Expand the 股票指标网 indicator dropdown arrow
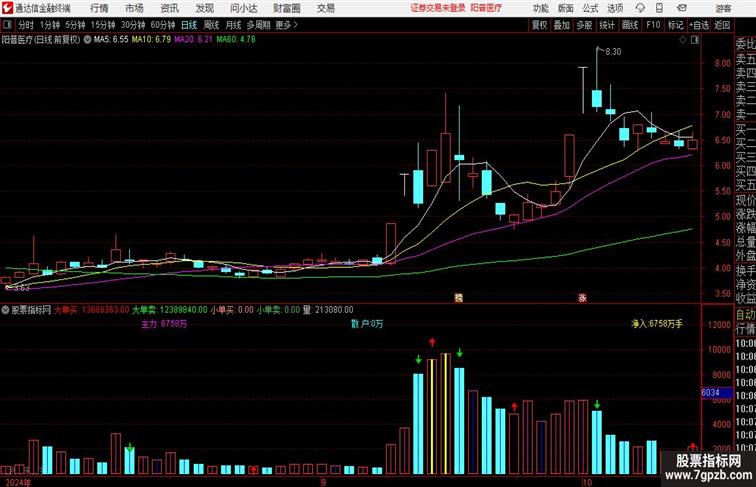 pos(5,310)
